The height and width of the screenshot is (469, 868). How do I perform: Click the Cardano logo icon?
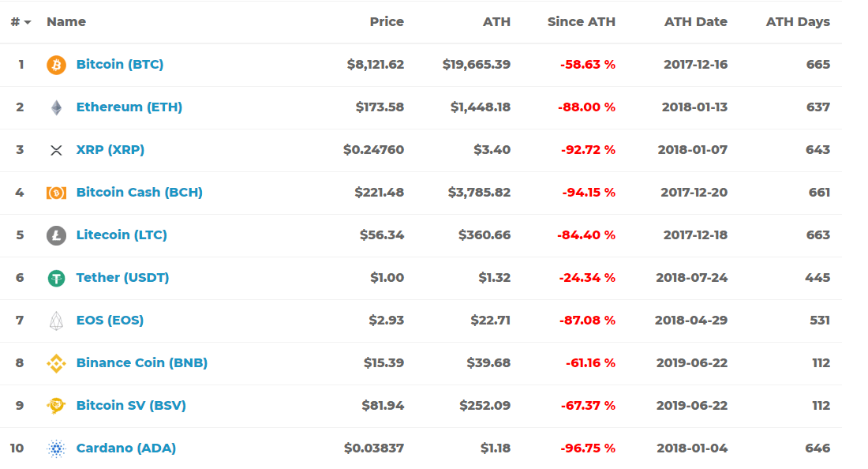pos(55,448)
